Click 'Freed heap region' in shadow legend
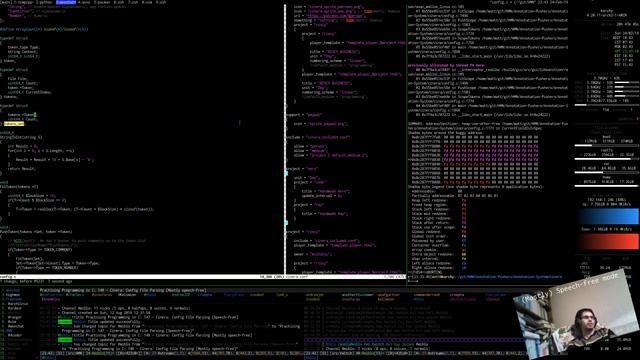The width and height of the screenshot is (640, 360). 430,204
